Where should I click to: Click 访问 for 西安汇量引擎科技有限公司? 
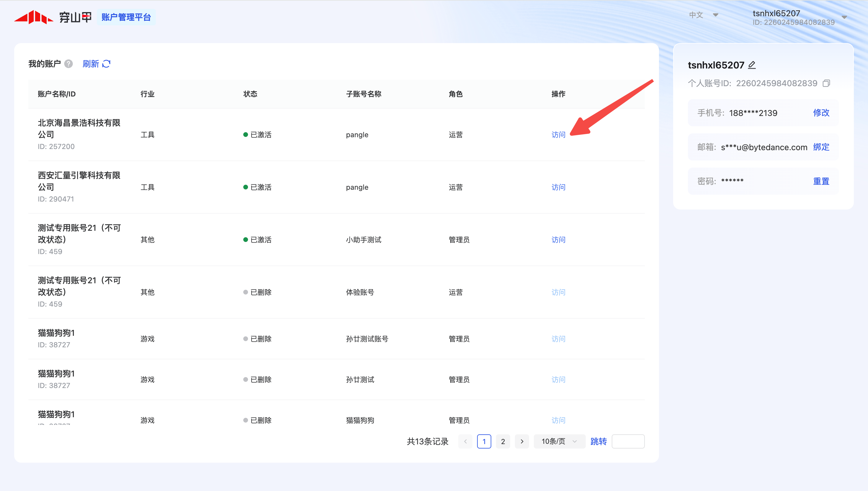point(558,187)
